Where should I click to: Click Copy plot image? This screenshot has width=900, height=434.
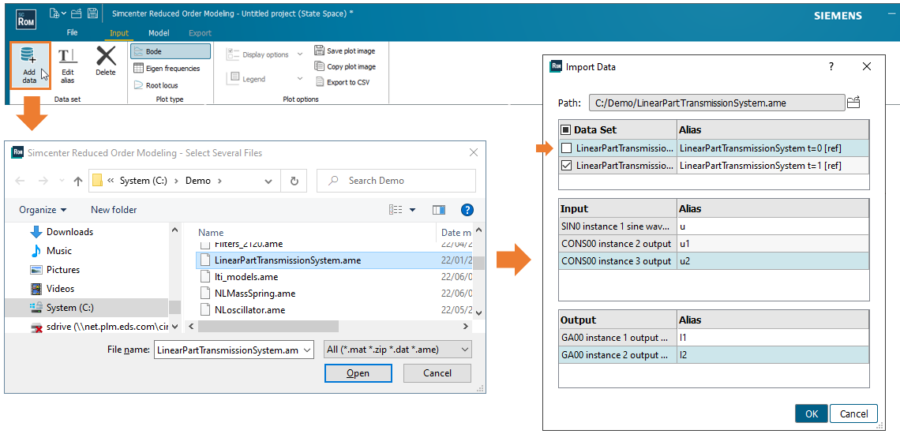345,67
